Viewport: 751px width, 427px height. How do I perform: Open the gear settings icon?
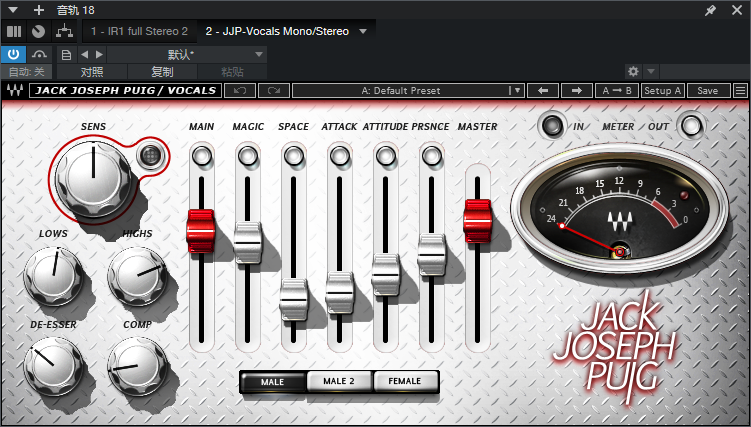coord(634,72)
